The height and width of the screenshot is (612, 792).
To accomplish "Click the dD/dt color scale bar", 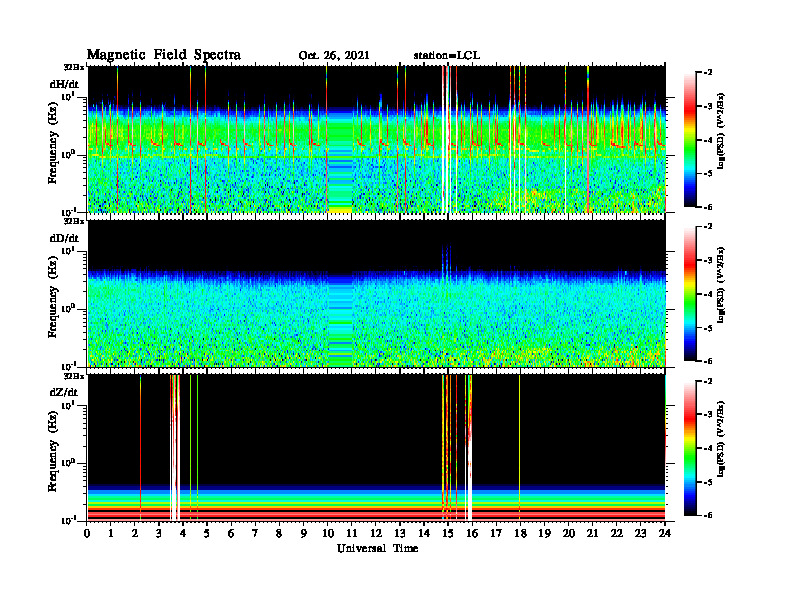I will point(690,293).
